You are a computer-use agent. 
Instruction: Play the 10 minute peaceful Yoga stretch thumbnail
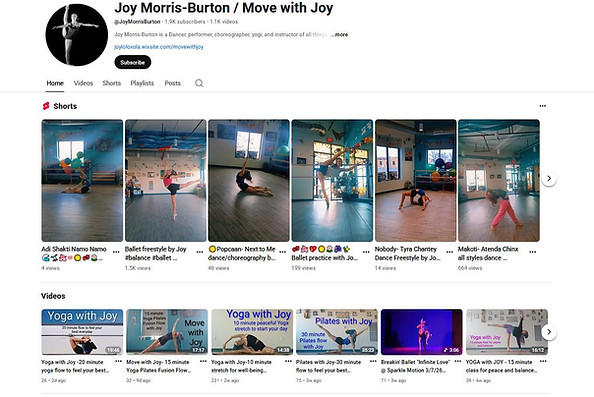coord(252,332)
